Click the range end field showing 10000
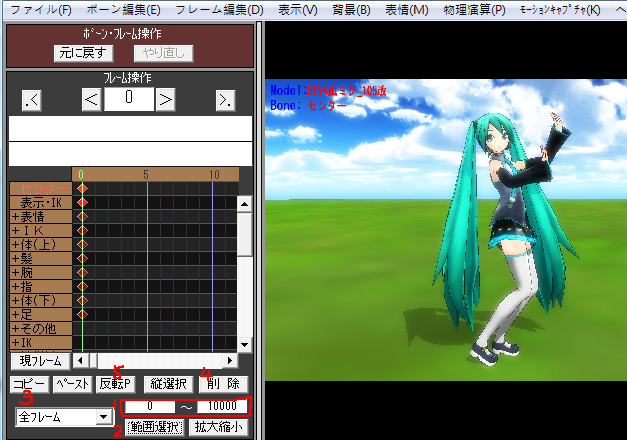 click(222, 406)
